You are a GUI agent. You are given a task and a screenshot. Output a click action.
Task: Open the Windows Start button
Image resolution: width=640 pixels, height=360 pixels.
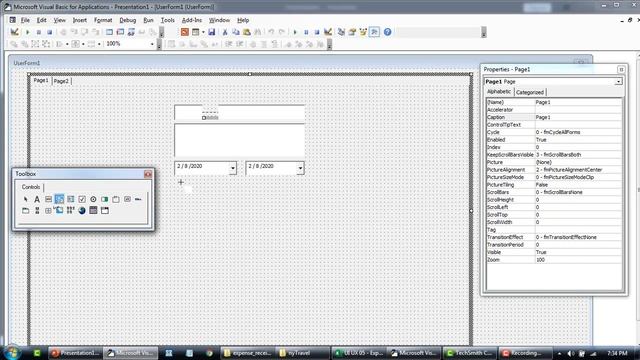coord(11,353)
